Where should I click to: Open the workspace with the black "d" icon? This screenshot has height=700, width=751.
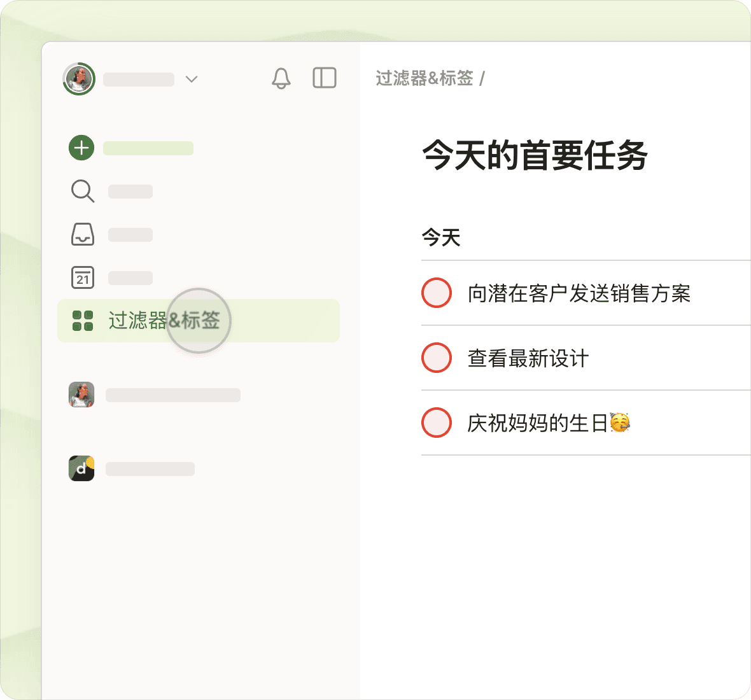81,468
